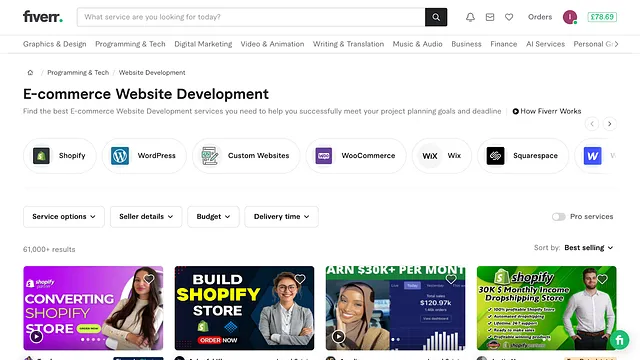Click the Custom Websites icon

tap(210, 156)
